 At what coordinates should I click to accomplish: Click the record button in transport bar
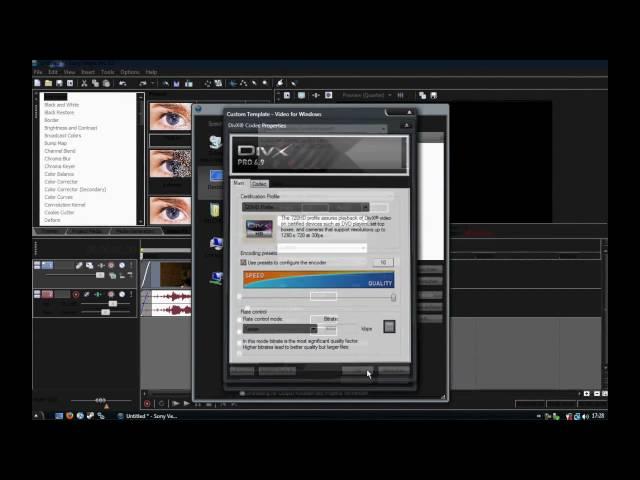tap(147, 404)
